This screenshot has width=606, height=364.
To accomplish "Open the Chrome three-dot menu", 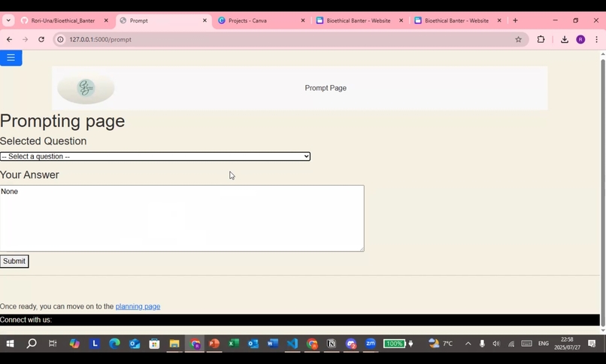I will 597,39.
